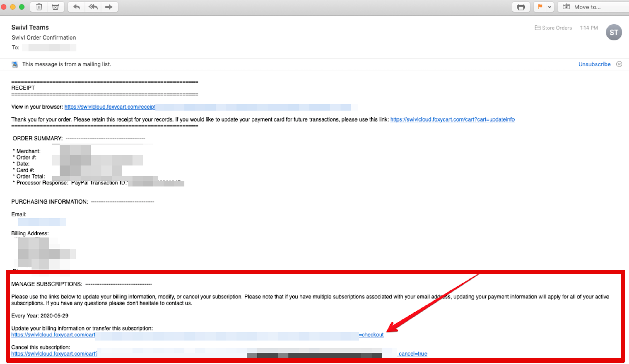Click the forward arrow icon

click(109, 7)
